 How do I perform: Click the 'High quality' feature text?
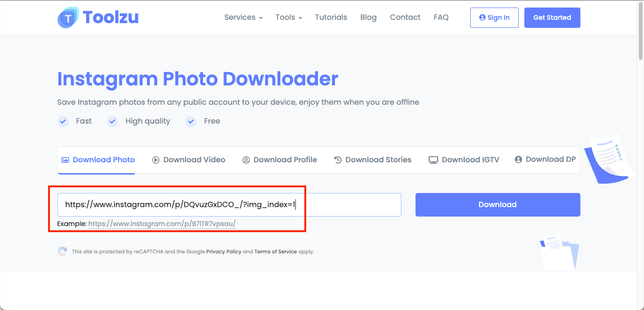click(147, 121)
